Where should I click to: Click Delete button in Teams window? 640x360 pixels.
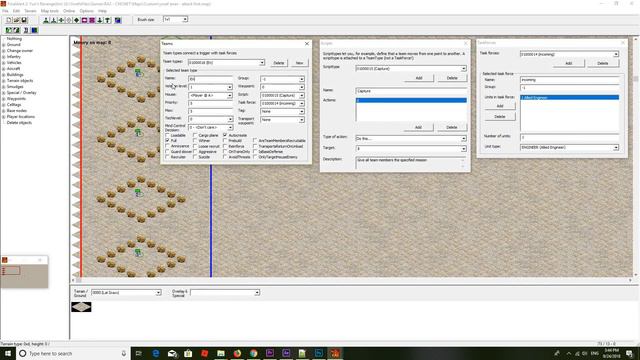coord(279,63)
